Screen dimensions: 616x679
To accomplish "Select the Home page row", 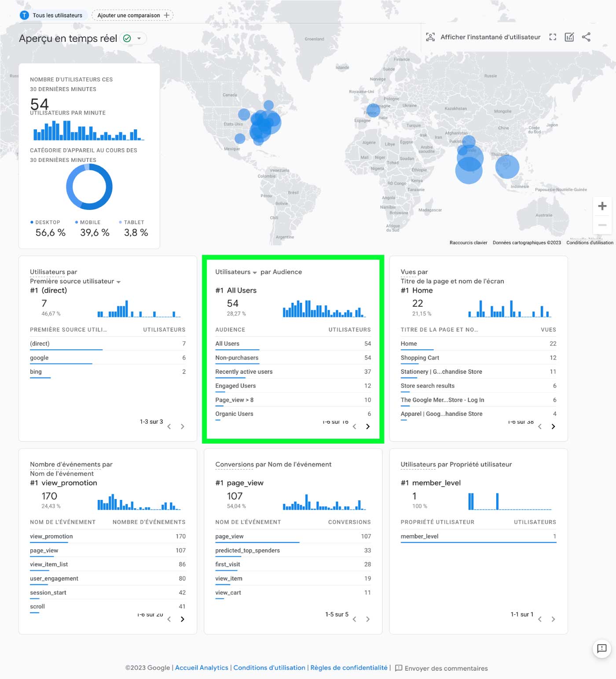I will (478, 344).
